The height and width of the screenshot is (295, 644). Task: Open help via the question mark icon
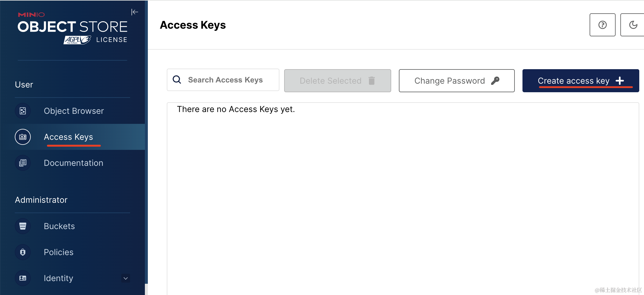[602, 25]
